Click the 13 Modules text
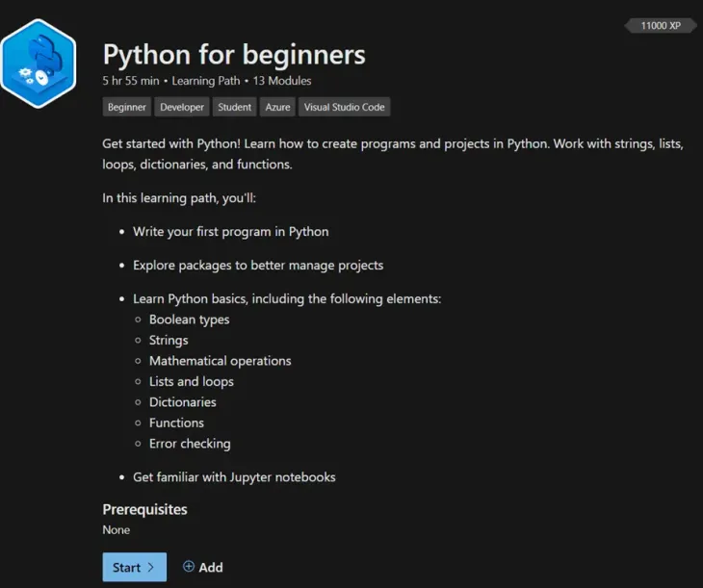The image size is (703, 588). click(x=282, y=81)
